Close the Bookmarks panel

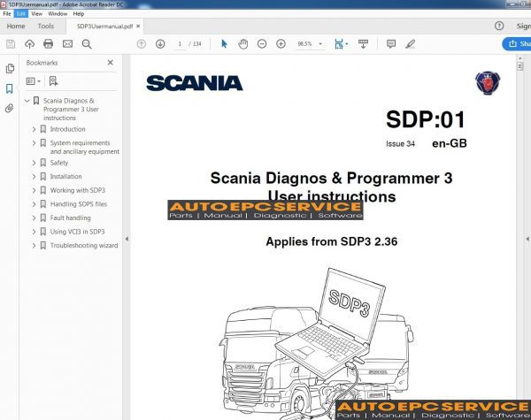point(110,63)
